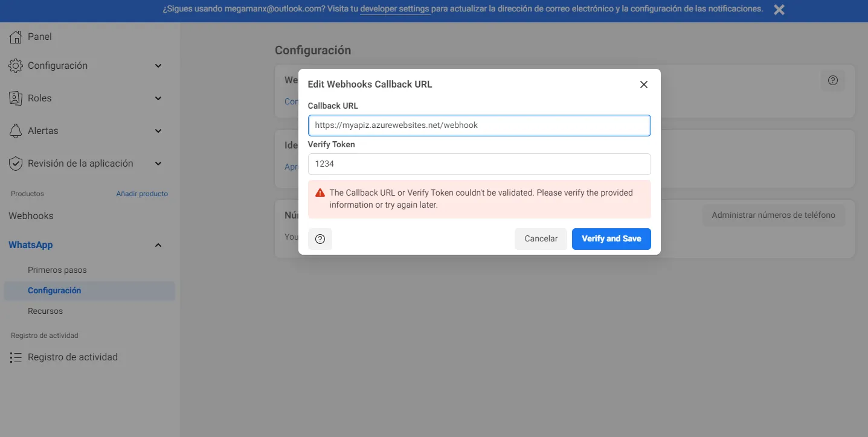Click the Alertas bell icon
The width and height of the screenshot is (868, 437).
16,131
